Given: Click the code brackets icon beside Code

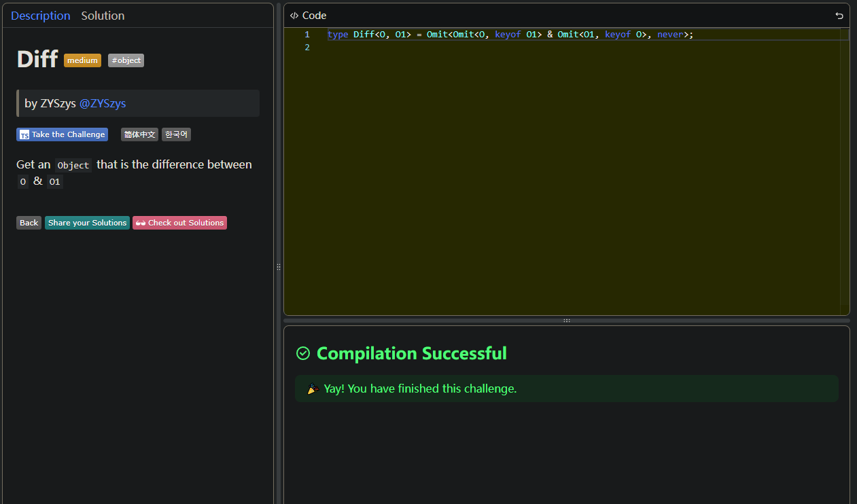Looking at the screenshot, I should click(294, 16).
